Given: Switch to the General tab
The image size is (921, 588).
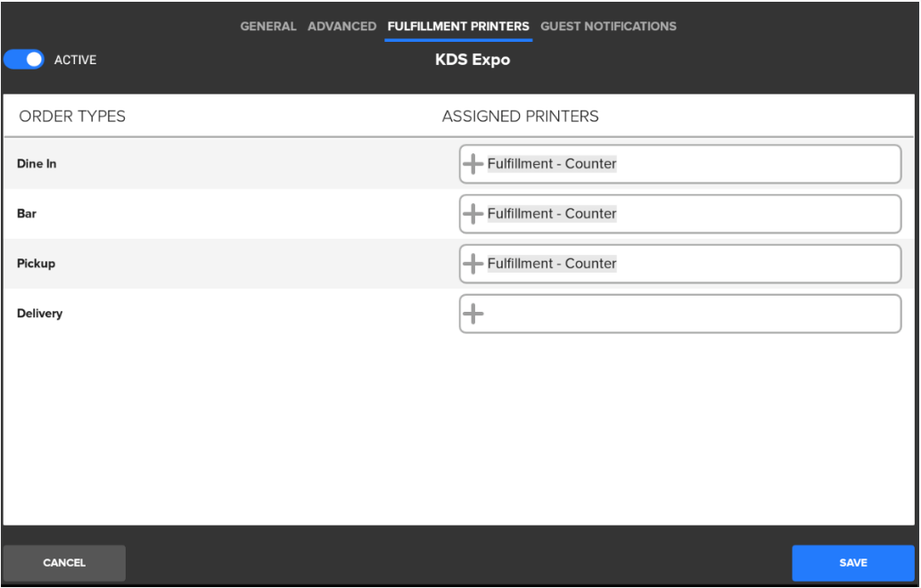Looking at the screenshot, I should point(270,26).
